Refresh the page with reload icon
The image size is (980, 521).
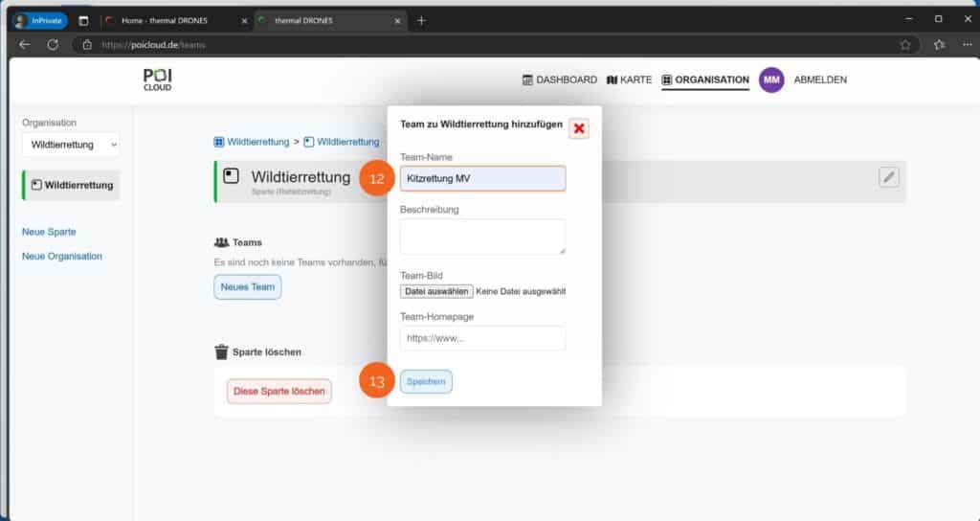53,44
